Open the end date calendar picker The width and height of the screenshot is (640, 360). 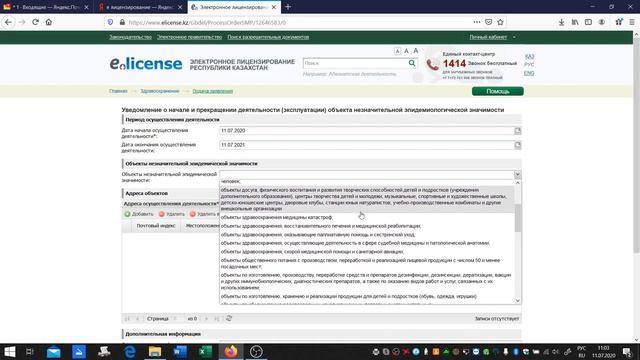(518, 145)
